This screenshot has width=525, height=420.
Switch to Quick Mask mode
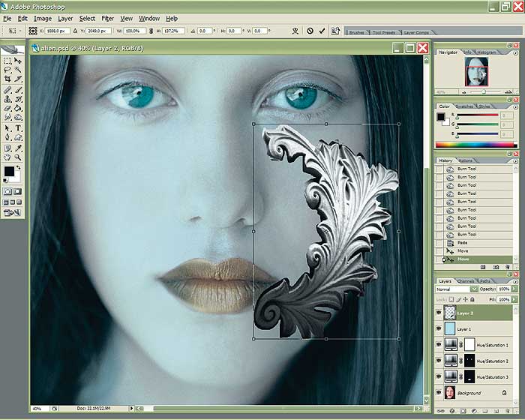[18, 191]
